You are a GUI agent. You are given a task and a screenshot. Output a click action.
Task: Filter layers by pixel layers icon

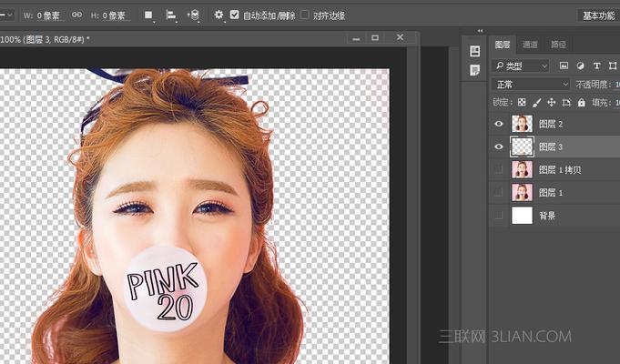[x=564, y=66]
